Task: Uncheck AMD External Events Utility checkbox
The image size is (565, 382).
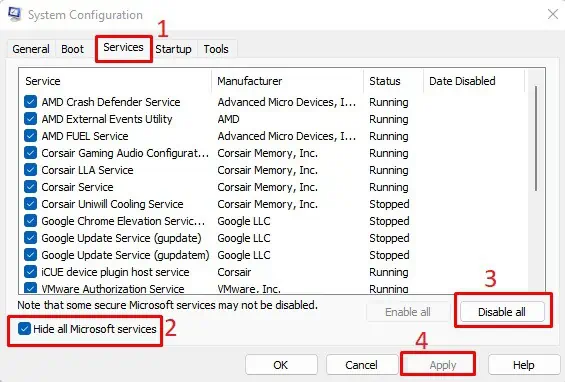Action: pyautogui.click(x=31, y=119)
